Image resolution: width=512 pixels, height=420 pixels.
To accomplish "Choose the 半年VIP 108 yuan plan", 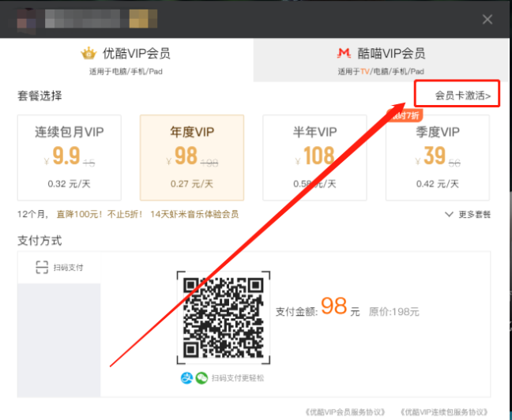I will (314, 157).
